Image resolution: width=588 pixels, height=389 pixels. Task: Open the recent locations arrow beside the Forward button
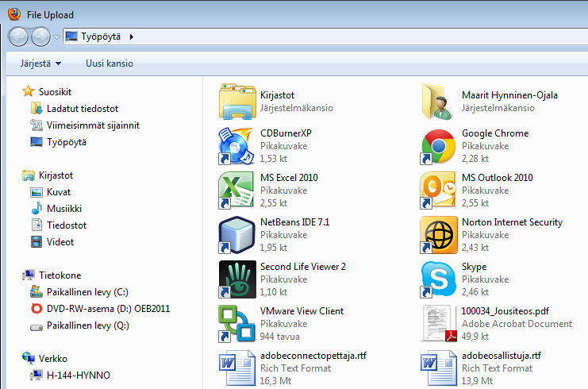click(56, 37)
